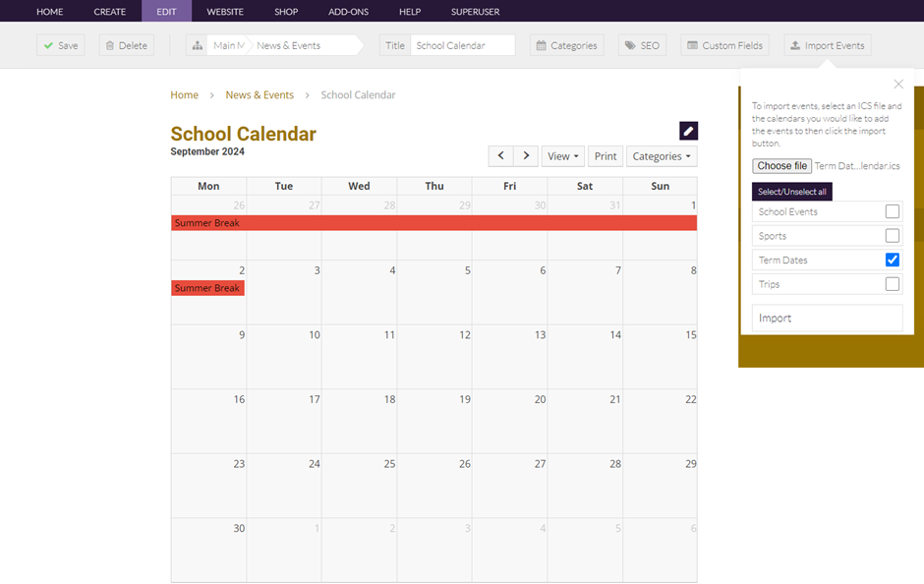Click the News & Events breadcrumb link
This screenshot has height=584, width=924.
click(x=260, y=95)
